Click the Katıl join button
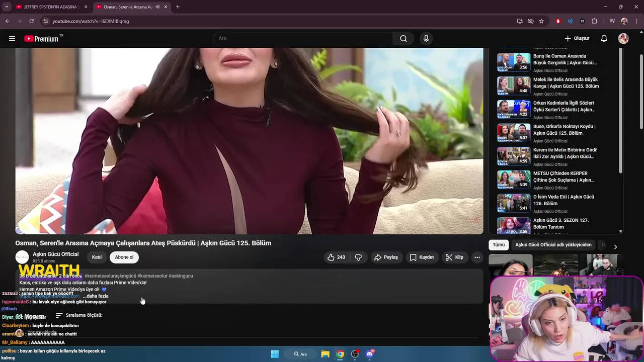Image resolution: width=644 pixels, height=362 pixels. click(97, 257)
